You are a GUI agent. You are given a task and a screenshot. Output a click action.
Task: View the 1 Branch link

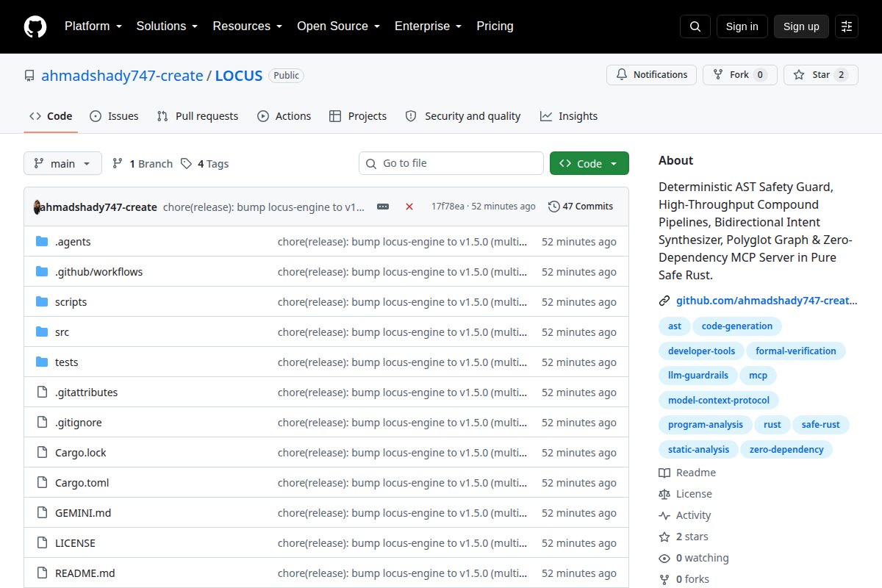coord(143,164)
